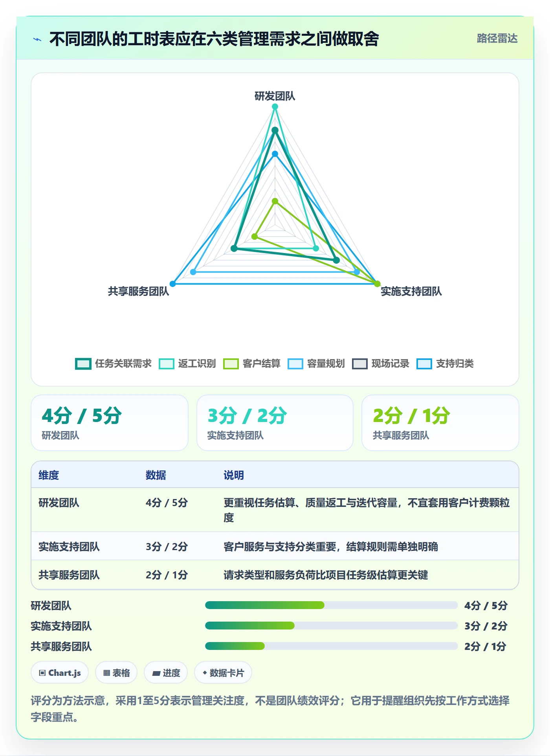Click the 3分 / 2分 value beside the progress bar
Viewport: 550px width, 756px height.
point(486,626)
